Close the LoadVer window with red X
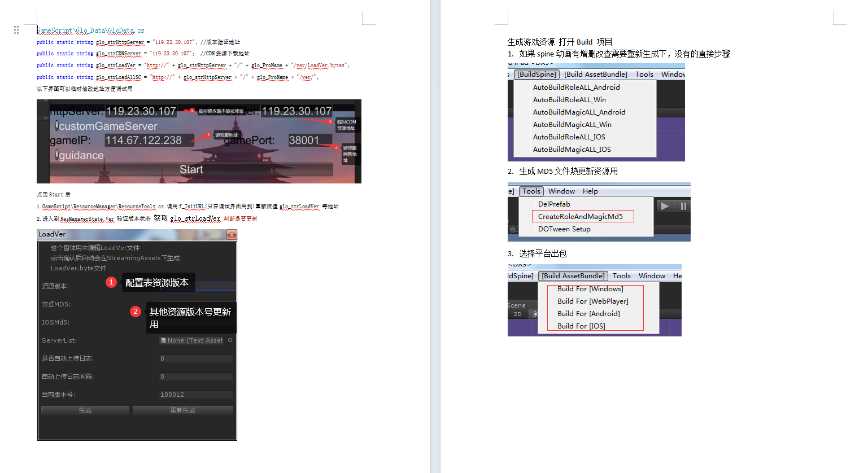Screen dimensions: 868x473 [232, 234]
